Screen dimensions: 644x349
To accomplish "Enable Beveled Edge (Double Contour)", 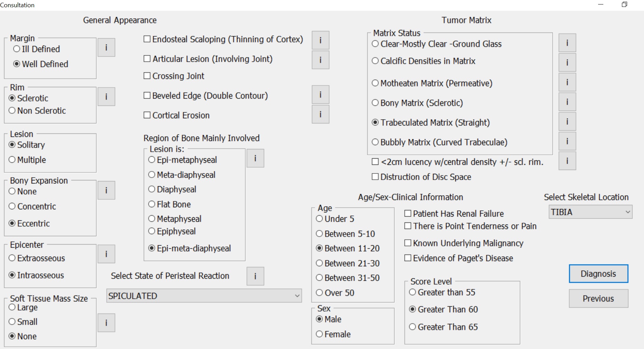I will point(206,96).
